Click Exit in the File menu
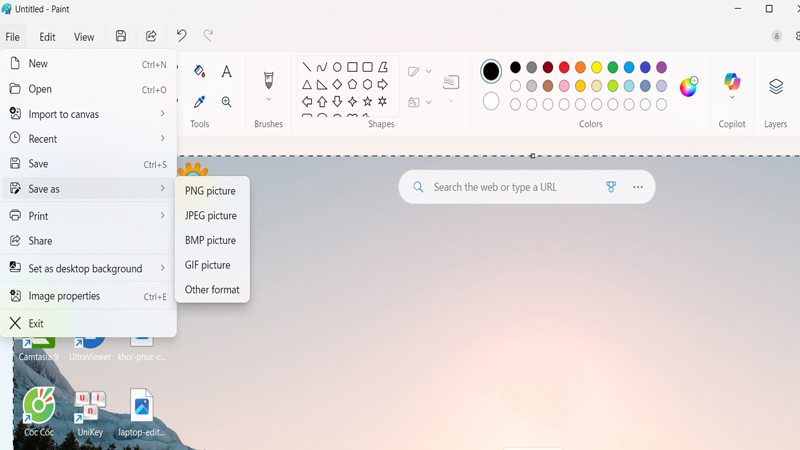 point(88,323)
